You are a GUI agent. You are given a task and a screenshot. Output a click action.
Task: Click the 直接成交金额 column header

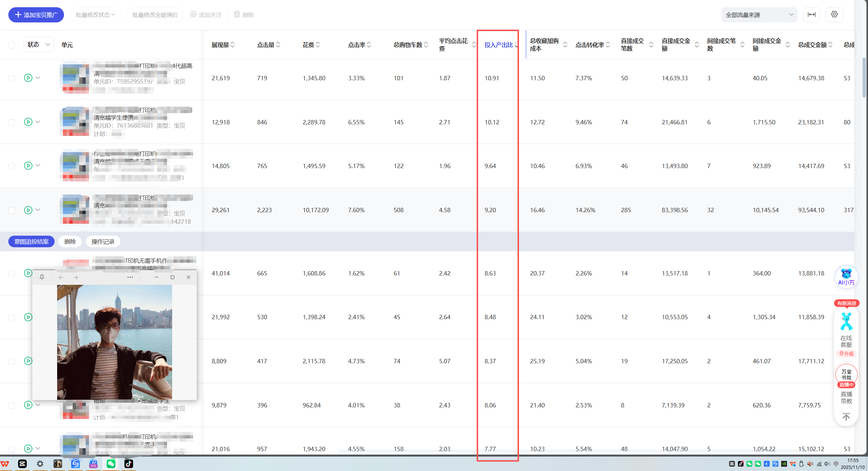[676, 45]
